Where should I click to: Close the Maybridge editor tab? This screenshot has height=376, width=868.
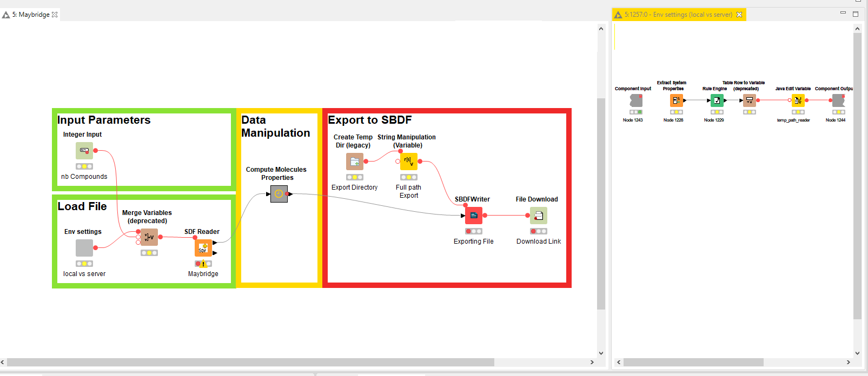coord(55,15)
